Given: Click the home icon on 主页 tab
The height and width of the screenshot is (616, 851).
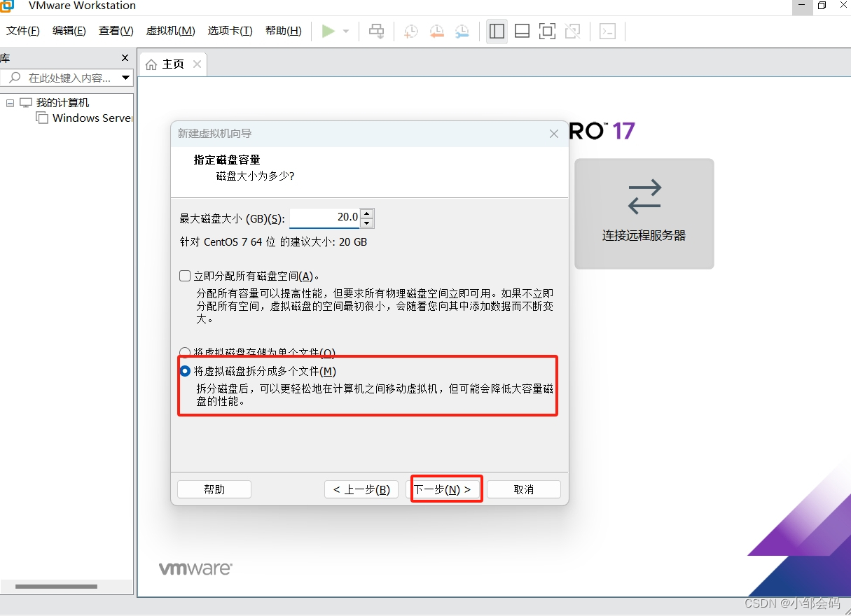Looking at the screenshot, I should click(x=151, y=64).
